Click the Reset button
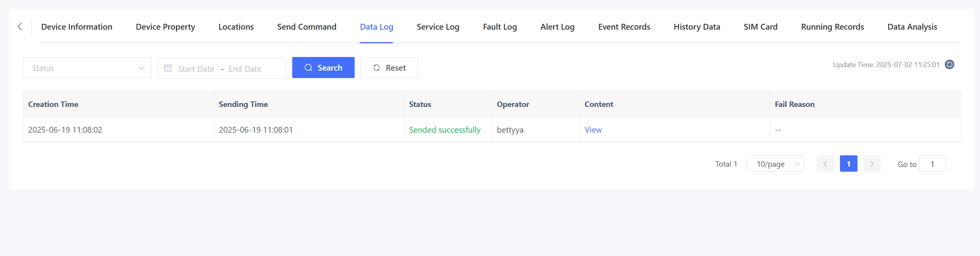 [389, 68]
